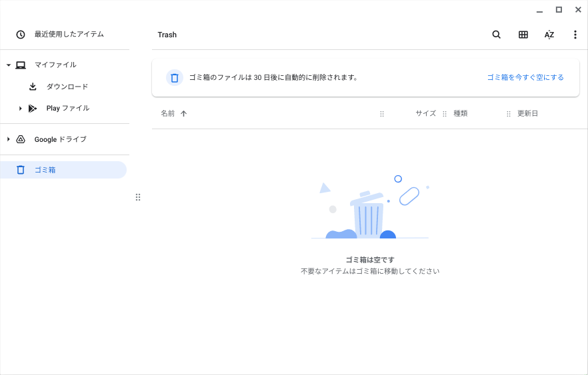The image size is (588, 375).
Task: Click the column handle before 更新日
Action: point(509,113)
